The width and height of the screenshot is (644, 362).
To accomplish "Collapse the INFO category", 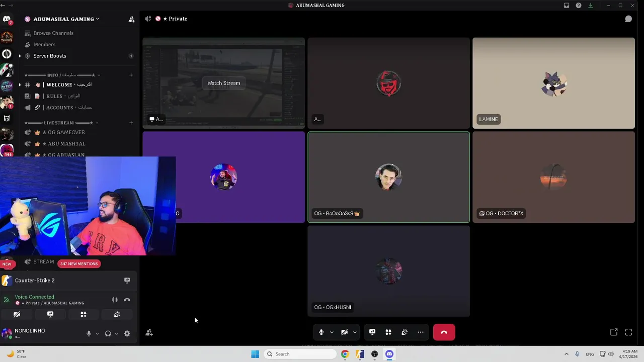I will [61, 75].
